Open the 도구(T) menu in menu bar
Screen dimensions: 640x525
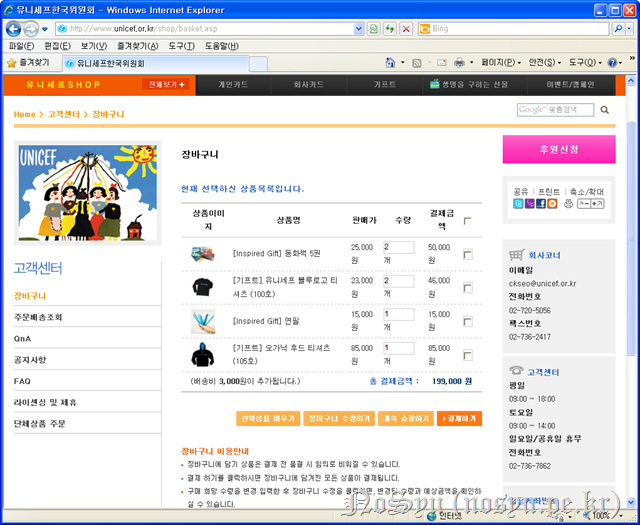[181, 46]
